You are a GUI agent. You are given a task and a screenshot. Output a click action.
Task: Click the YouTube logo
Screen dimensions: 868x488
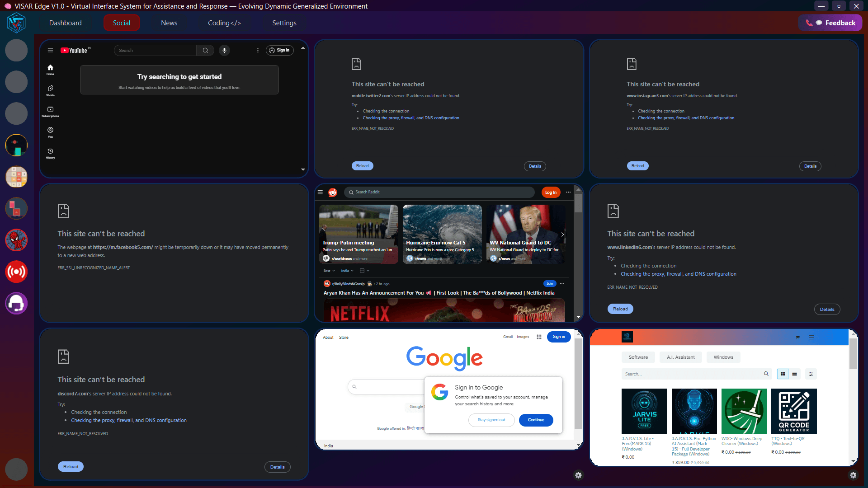pyautogui.click(x=75, y=50)
